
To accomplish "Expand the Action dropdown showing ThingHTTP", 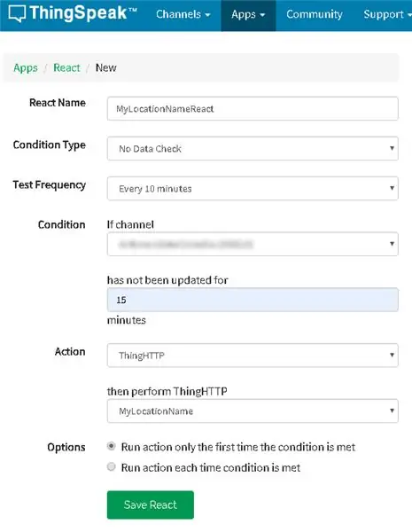I will click(x=253, y=356).
